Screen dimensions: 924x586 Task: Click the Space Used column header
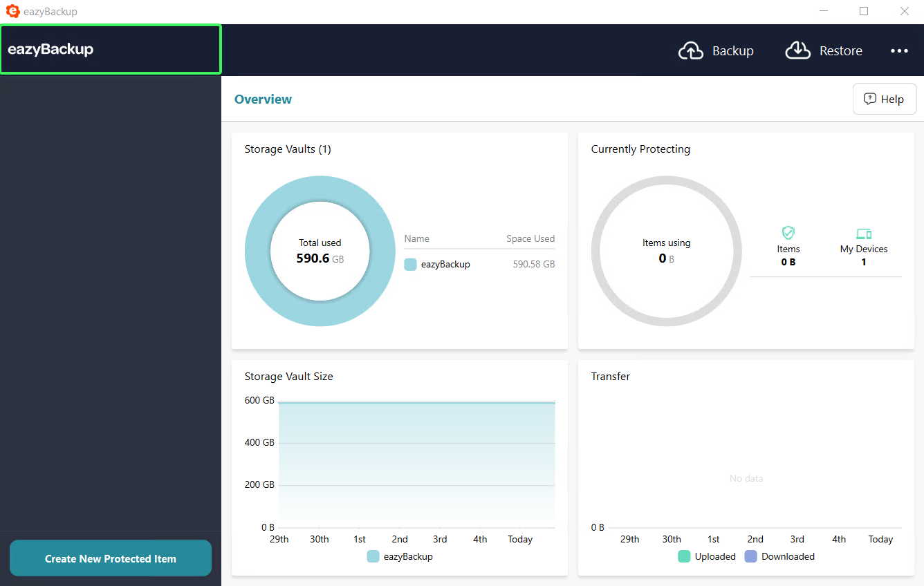pyautogui.click(x=530, y=238)
